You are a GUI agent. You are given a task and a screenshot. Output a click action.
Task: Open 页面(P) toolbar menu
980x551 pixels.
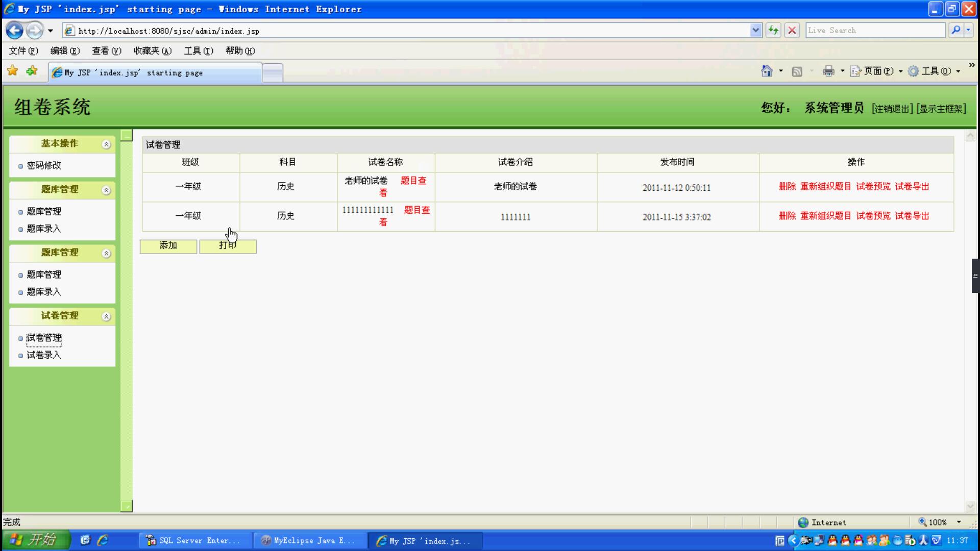(x=876, y=71)
